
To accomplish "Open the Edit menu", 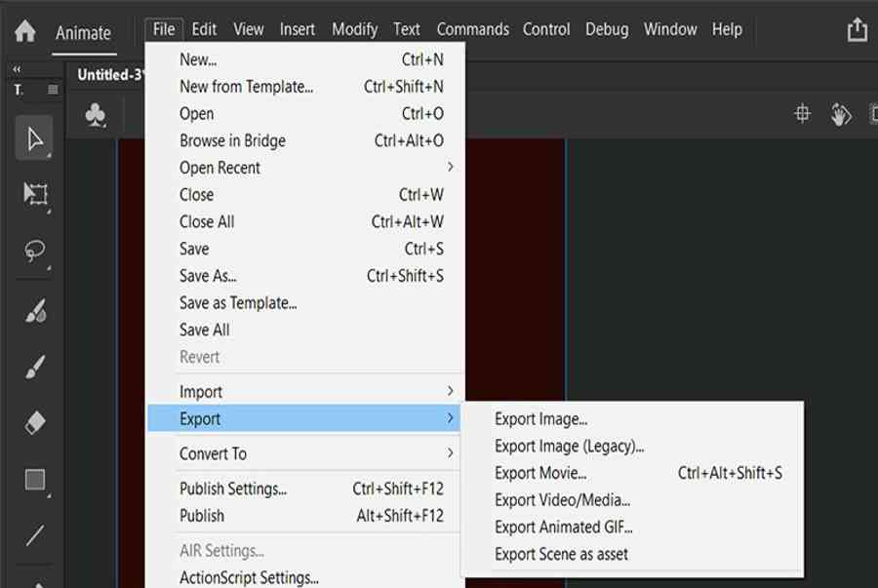I will [x=204, y=29].
